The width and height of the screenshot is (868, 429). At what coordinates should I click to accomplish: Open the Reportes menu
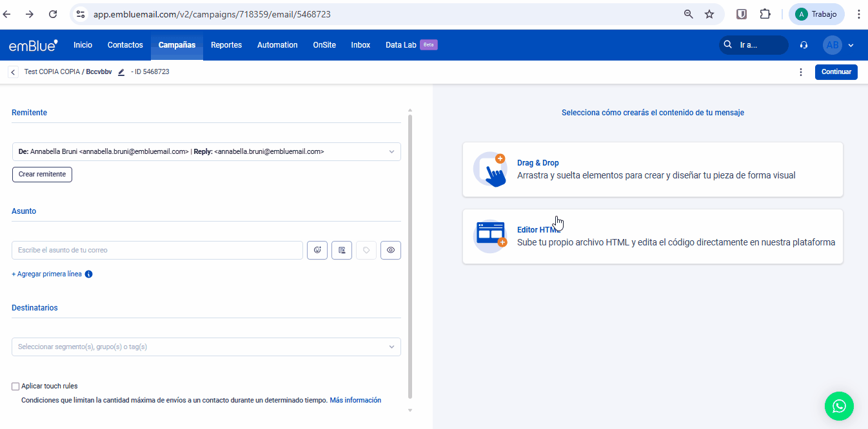pos(226,45)
